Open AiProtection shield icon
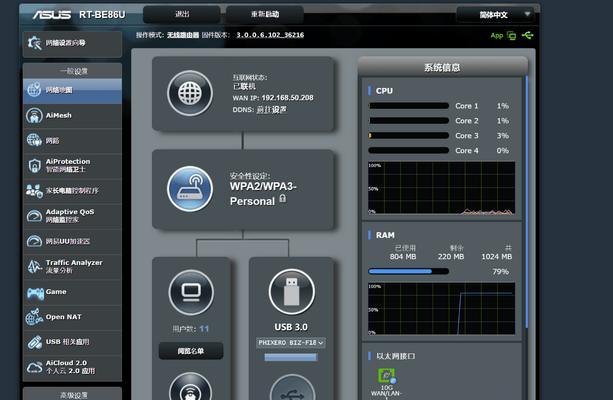This screenshot has height=400, width=613. (x=34, y=165)
